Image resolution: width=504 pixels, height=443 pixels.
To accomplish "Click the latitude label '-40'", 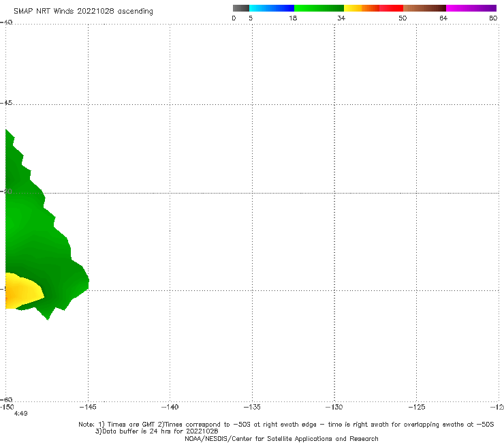I will coord(6,22).
